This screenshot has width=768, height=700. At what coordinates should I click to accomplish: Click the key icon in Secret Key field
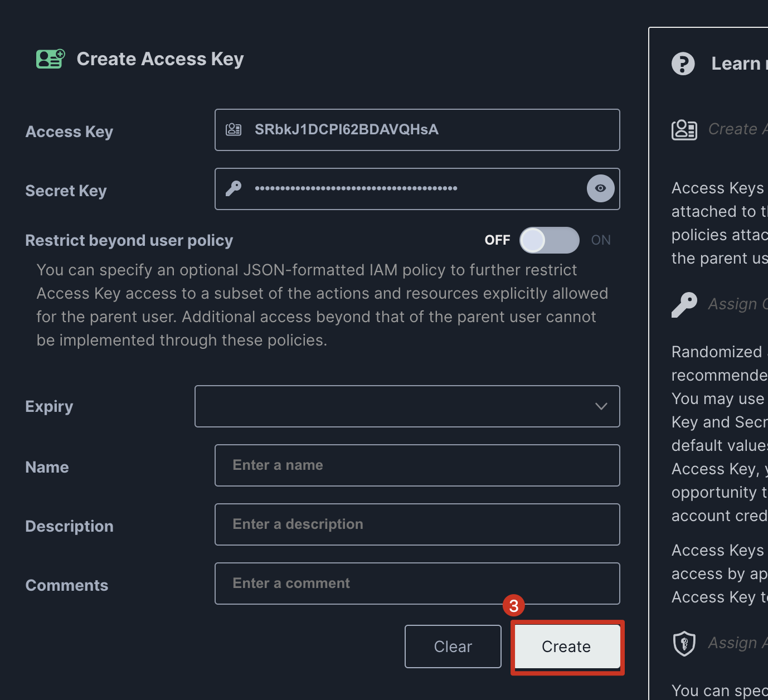[x=234, y=189]
